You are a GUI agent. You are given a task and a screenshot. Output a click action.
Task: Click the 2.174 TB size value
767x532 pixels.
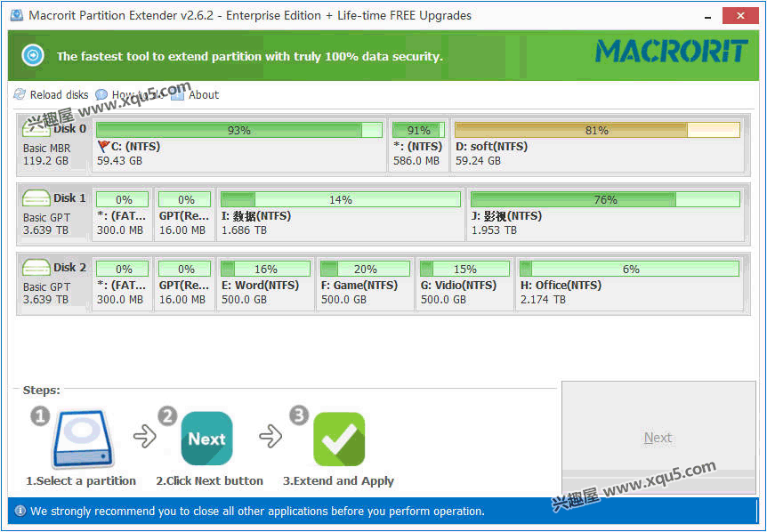(543, 299)
